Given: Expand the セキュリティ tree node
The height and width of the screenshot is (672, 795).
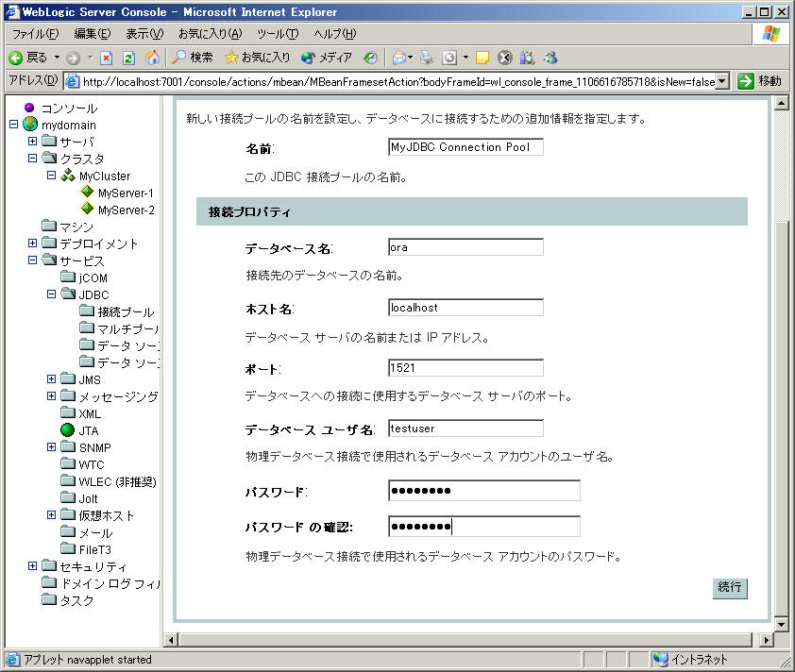Looking at the screenshot, I should point(33,566).
